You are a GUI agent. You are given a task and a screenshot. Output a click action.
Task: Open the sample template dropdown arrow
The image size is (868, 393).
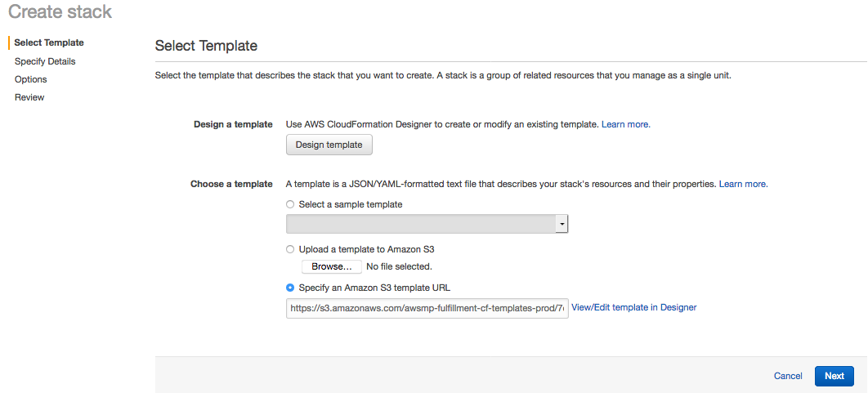562,225
